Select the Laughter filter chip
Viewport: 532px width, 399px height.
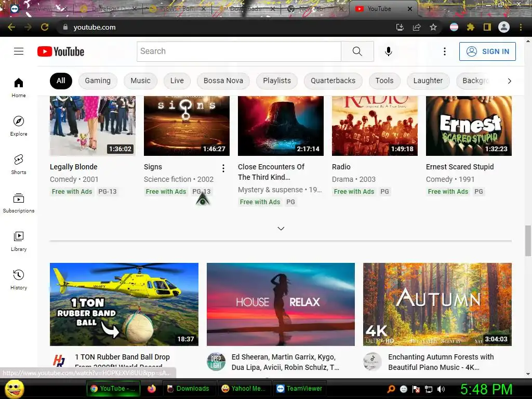pyautogui.click(x=428, y=81)
